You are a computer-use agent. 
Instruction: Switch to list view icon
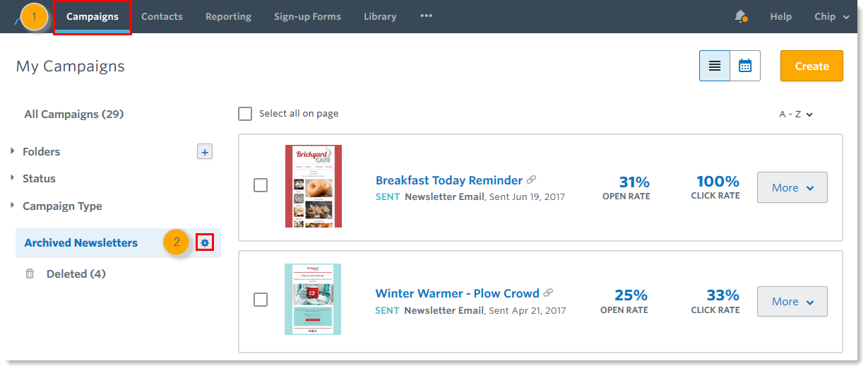click(715, 66)
